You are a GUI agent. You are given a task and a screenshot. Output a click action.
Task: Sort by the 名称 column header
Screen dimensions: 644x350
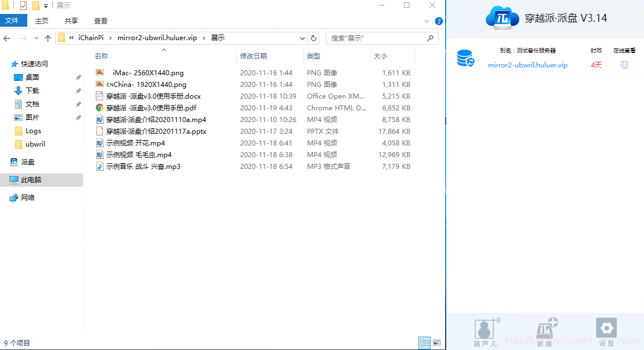[x=101, y=56]
